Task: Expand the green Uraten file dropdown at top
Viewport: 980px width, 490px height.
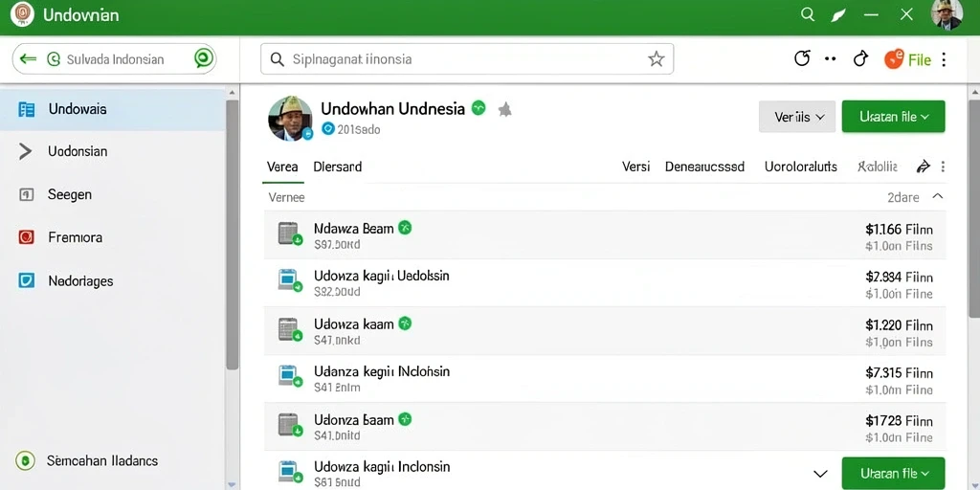Action: pyautogui.click(x=893, y=117)
